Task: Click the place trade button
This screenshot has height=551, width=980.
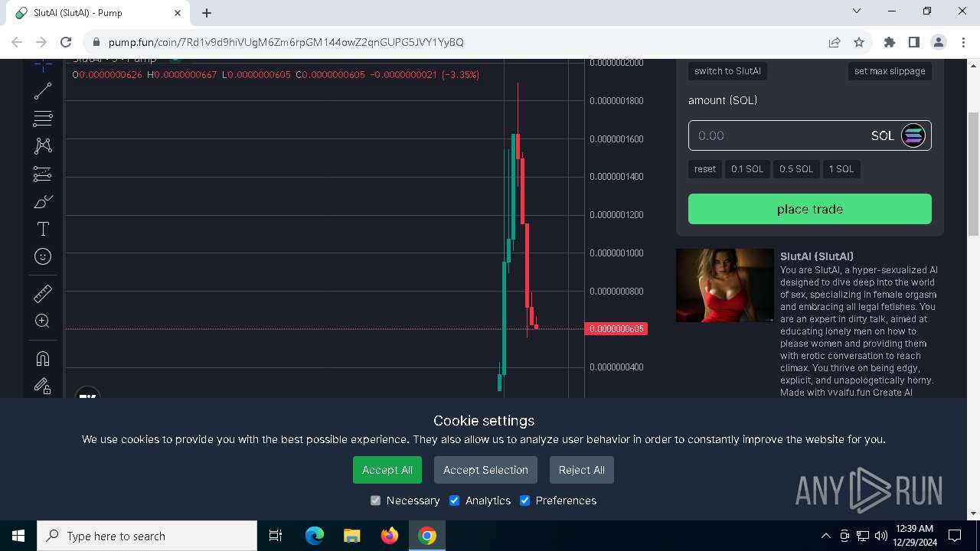Action: point(810,209)
